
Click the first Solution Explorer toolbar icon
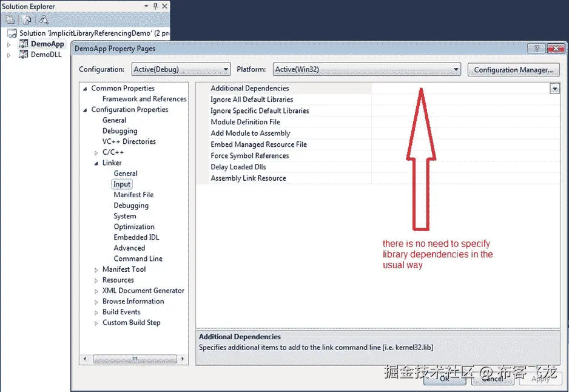coord(10,19)
